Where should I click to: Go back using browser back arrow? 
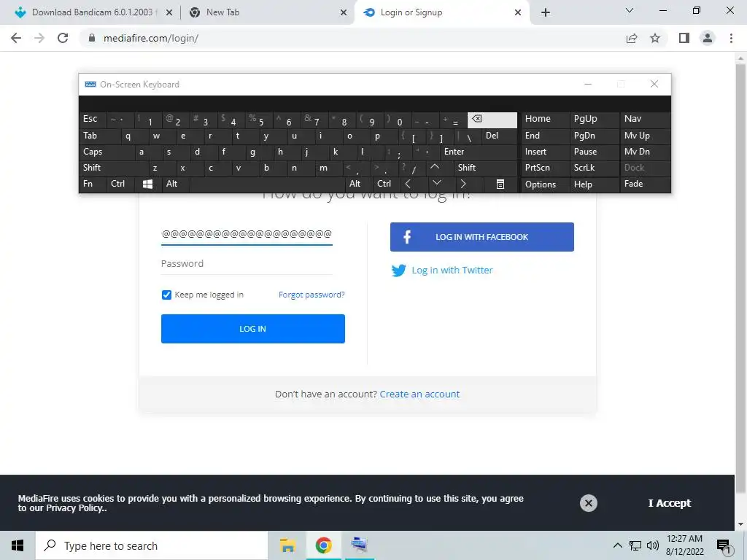(x=16, y=38)
